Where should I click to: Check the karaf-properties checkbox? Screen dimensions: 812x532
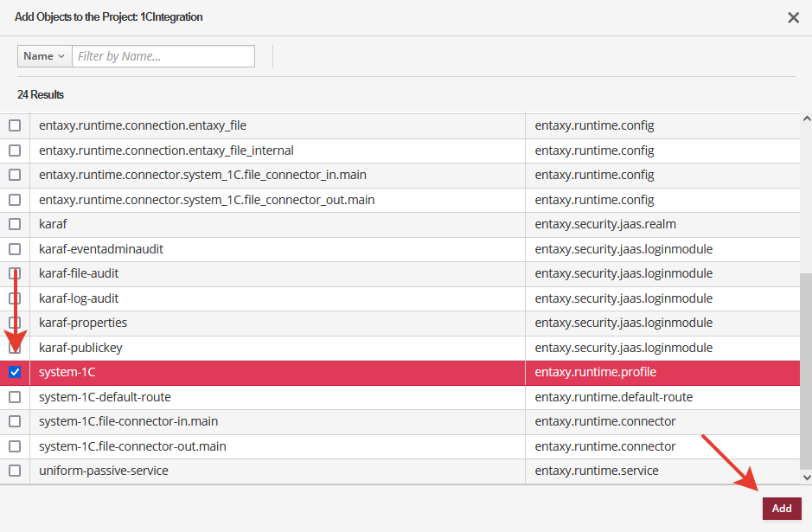click(14, 323)
